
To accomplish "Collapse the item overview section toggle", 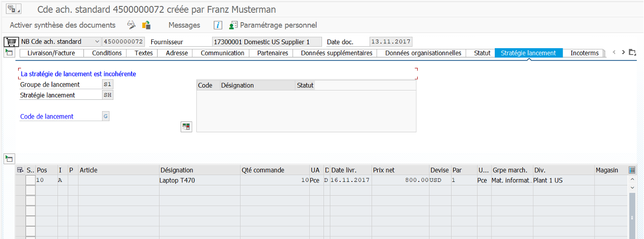I will 9,158.
